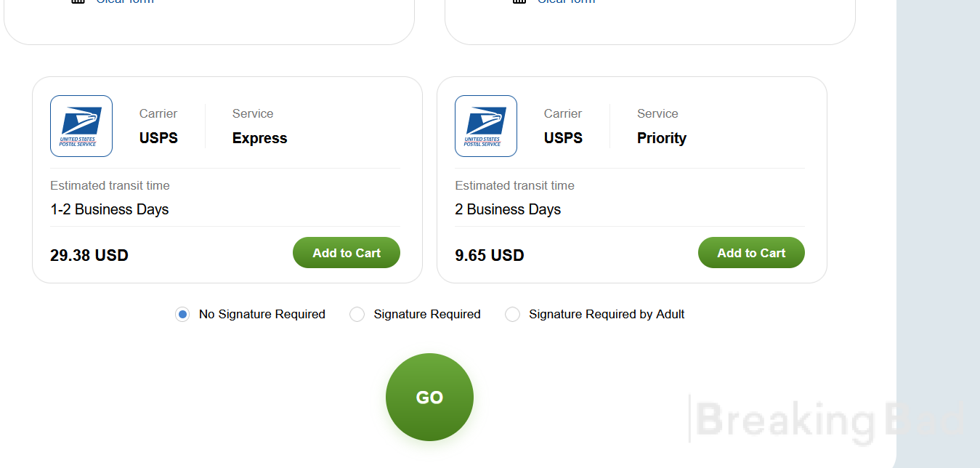980x468 pixels.
Task: Choose the Signature Required radio button
Action: click(357, 314)
